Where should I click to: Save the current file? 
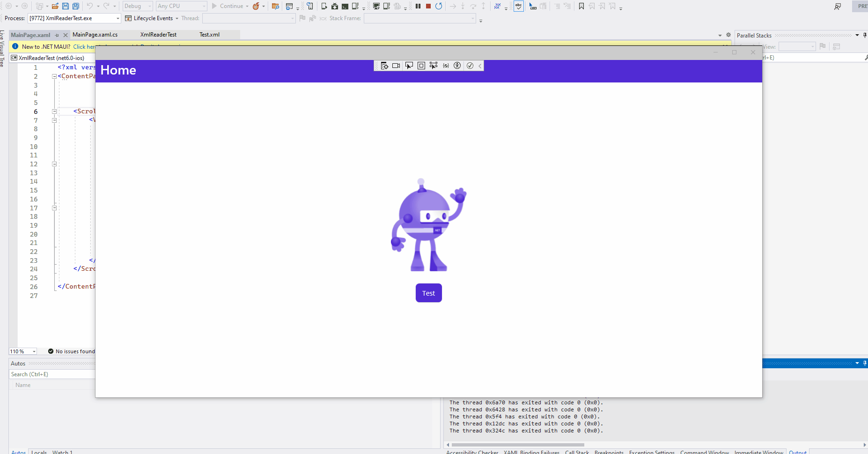tap(66, 6)
